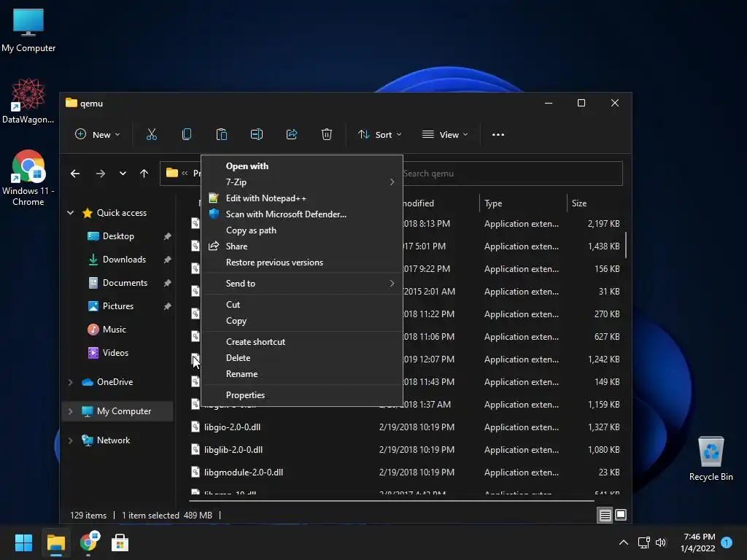Collapse the Quick access tree node
The height and width of the screenshot is (560, 747).
(x=71, y=213)
